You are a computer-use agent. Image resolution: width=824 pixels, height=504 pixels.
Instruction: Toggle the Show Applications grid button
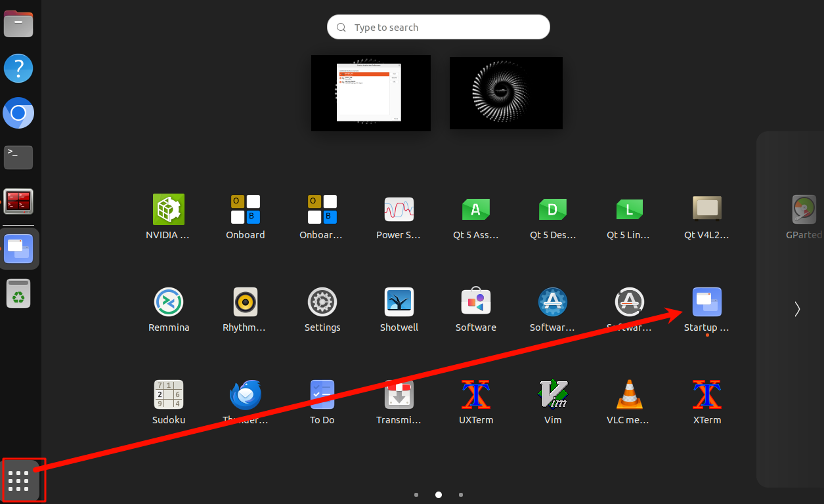coord(21,480)
